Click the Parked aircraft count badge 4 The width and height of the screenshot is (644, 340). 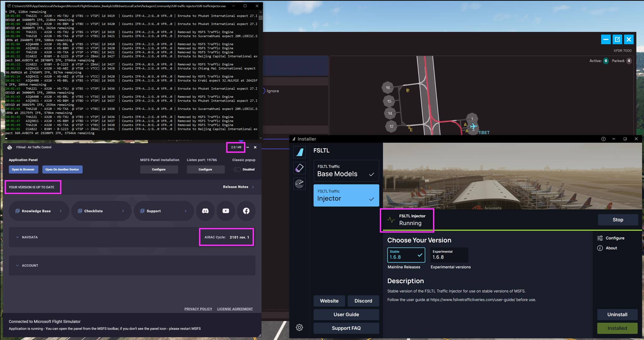point(629,61)
